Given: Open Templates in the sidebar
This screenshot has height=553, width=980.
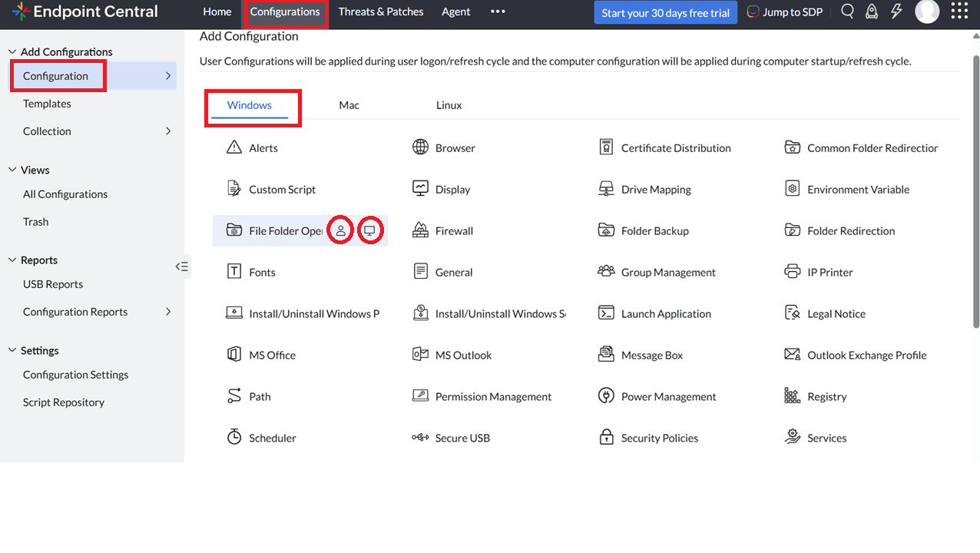Looking at the screenshot, I should (x=47, y=104).
